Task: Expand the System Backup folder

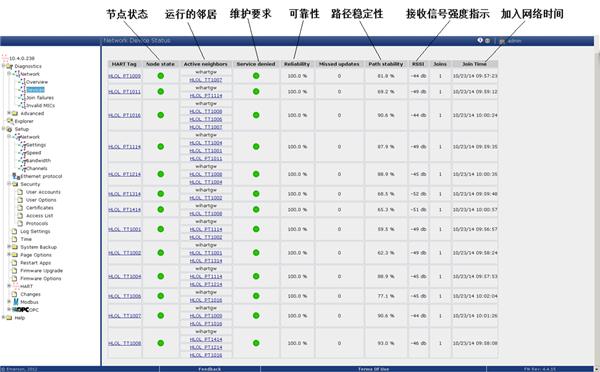Action: [9, 247]
